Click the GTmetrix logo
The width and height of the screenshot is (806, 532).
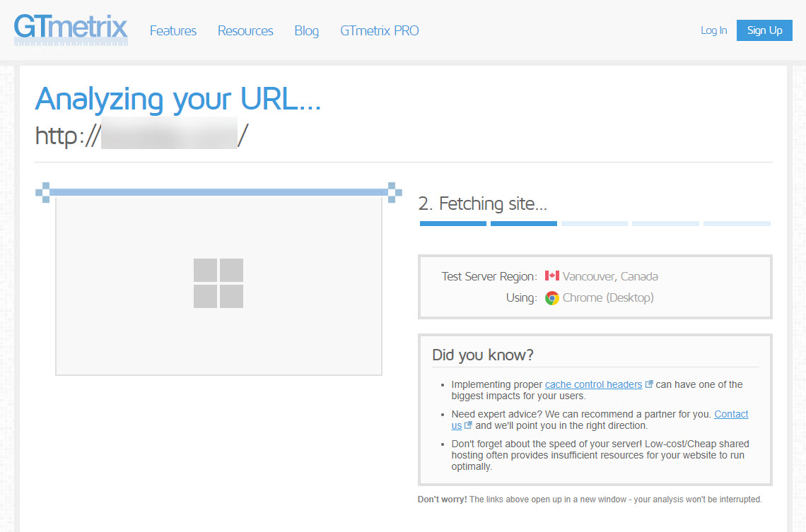coord(71,30)
